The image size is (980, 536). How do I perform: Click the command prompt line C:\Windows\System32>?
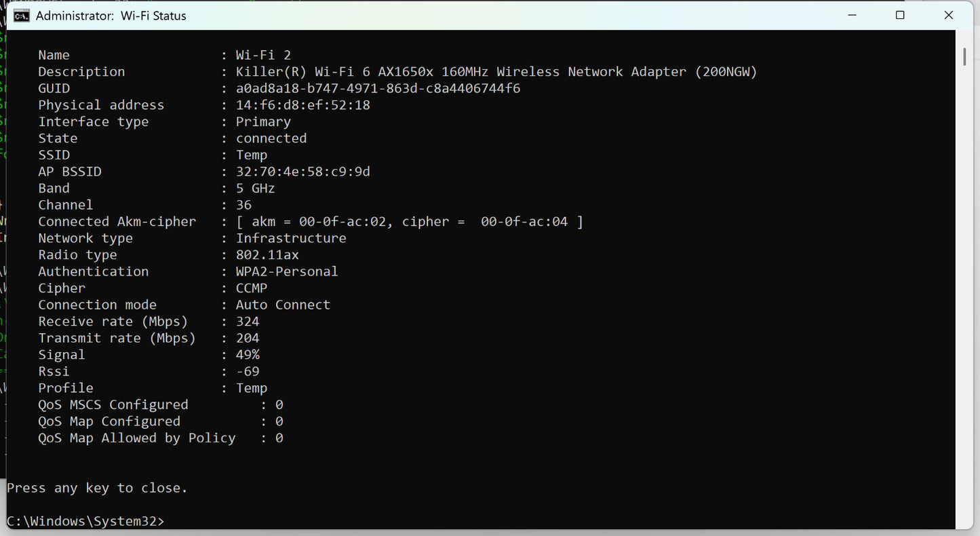pos(85,521)
